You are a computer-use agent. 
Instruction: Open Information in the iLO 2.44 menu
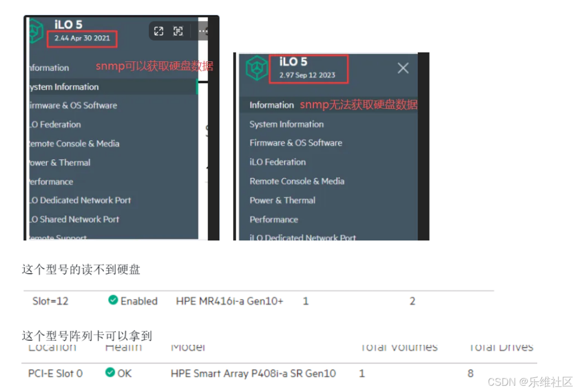(50, 68)
